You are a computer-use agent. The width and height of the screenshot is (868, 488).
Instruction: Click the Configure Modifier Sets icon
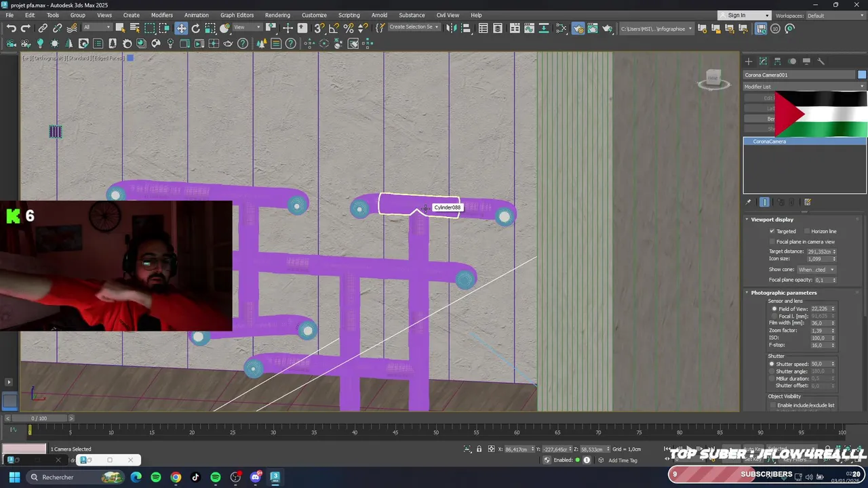(808, 202)
